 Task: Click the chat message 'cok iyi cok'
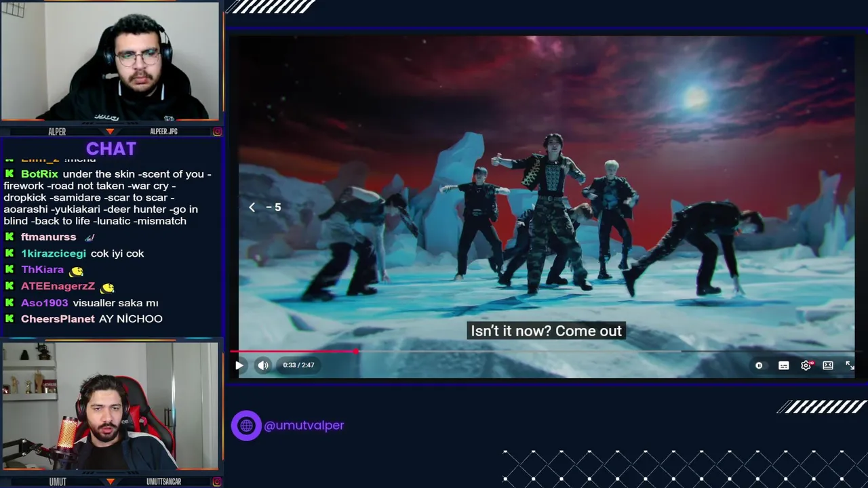pyautogui.click(x=117, y=253)
